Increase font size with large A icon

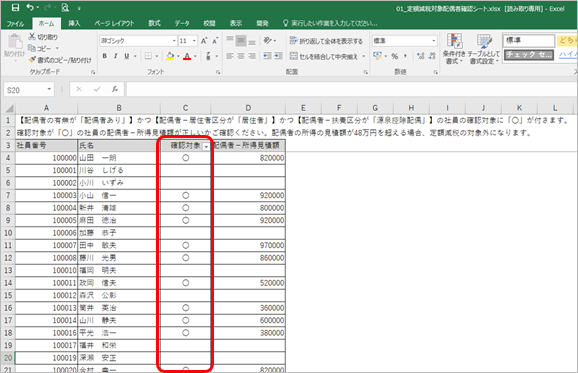point(204,41)
